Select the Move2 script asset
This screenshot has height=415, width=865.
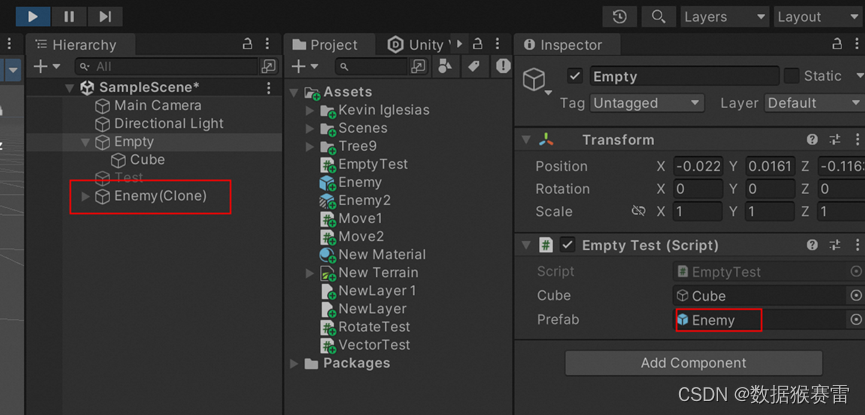pyautogui.click(x=352, y=237)
